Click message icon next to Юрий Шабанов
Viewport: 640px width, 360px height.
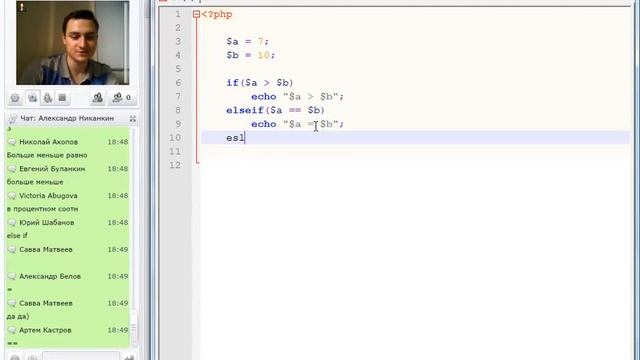tap(12, 223)
